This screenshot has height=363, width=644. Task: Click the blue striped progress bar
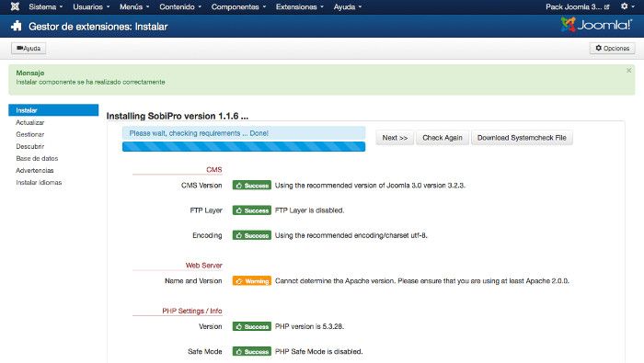tap(244, 146)
